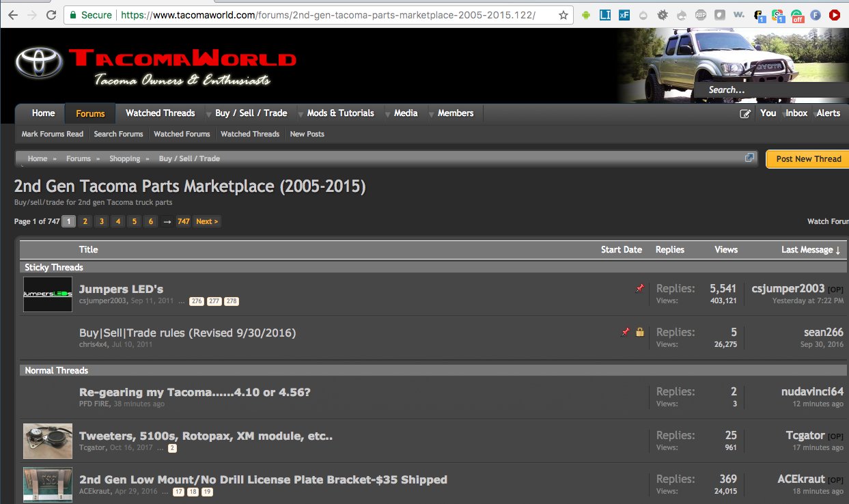Image resolution: width=849 pixels, height=504 pixels.
Task: Open the xF extension icon
Action: click(624, 14)
